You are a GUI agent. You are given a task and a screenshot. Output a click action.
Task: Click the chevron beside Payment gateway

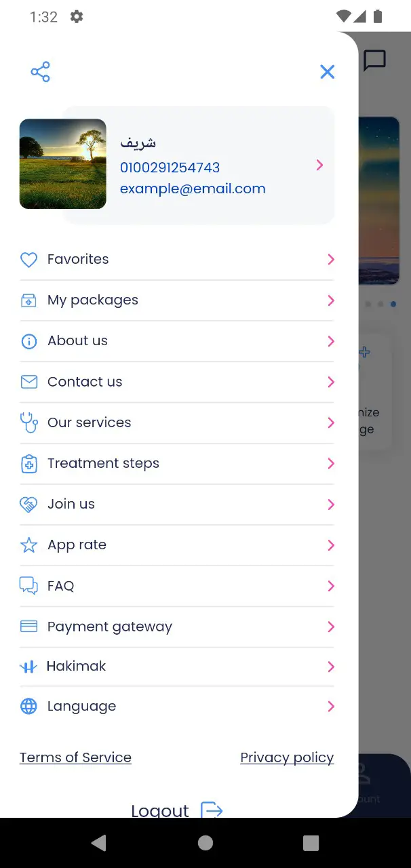[x=331, y=627]
